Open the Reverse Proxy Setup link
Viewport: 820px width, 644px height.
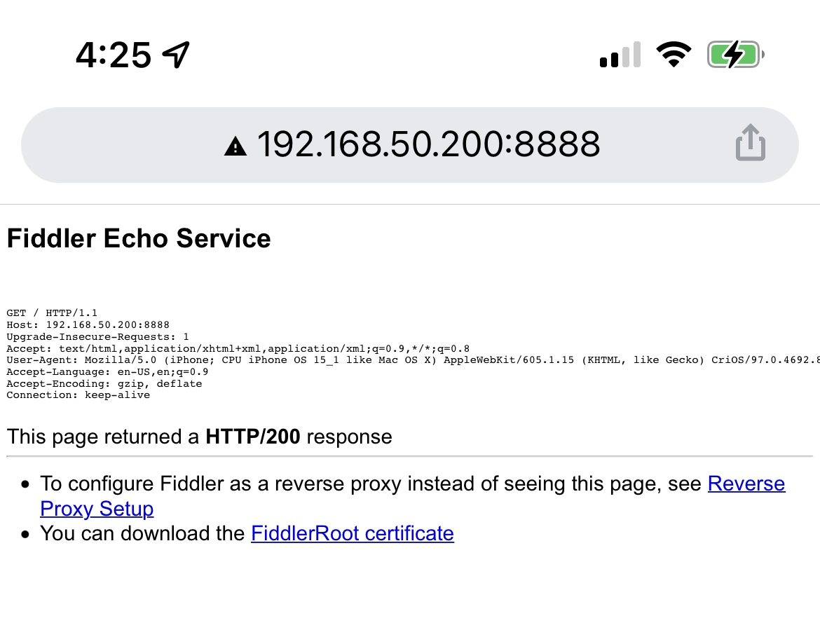(x=746, y=484)
